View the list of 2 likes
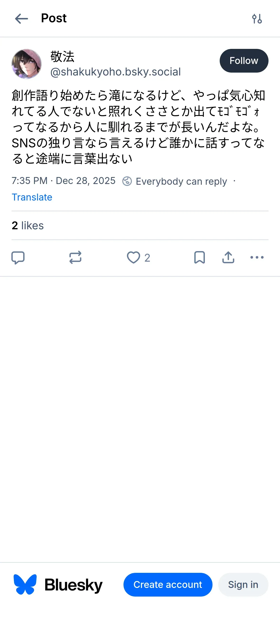The height and width of the screenshot is (644, 280). (x=28, y=225)
